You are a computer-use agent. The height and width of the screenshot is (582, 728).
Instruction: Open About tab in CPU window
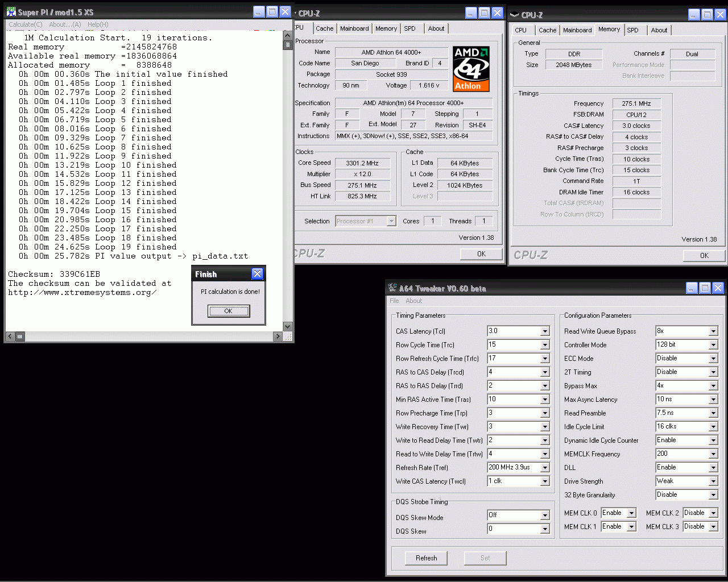coord(436,28)
